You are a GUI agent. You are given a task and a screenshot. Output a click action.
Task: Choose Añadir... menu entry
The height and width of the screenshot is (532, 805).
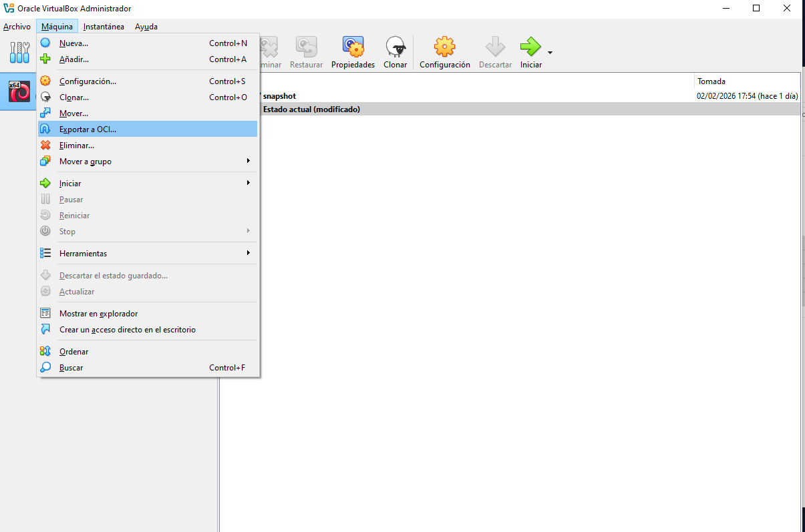point(148,59)
